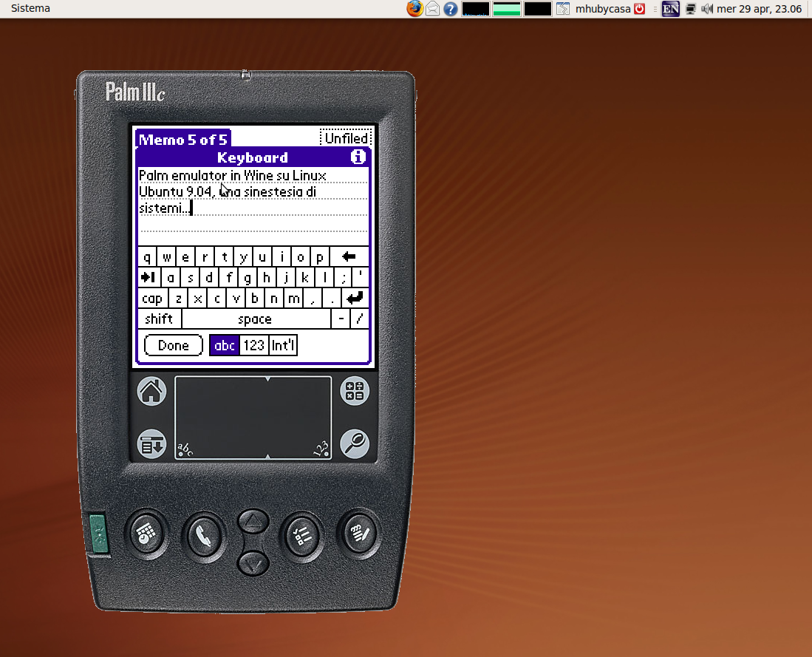Tap the Find magnifier silkscreen icon
This screenshot has width=812, height=657.
click(x=355, y=444)
